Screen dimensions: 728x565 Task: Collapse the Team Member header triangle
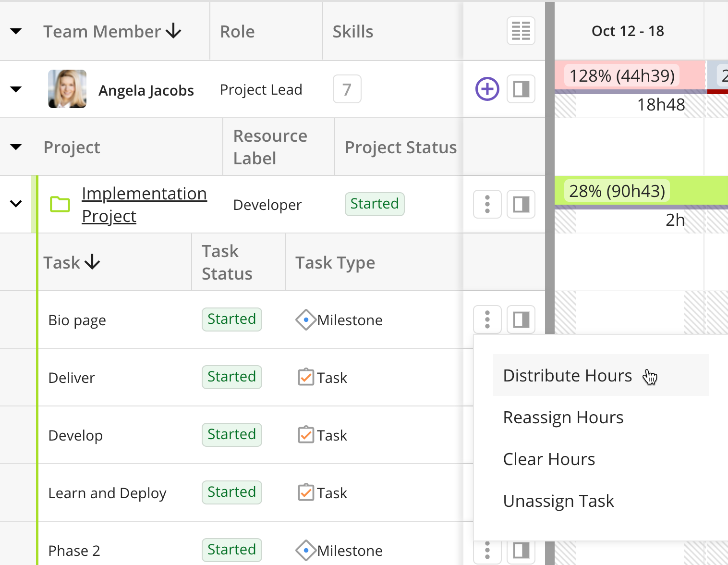16,32
